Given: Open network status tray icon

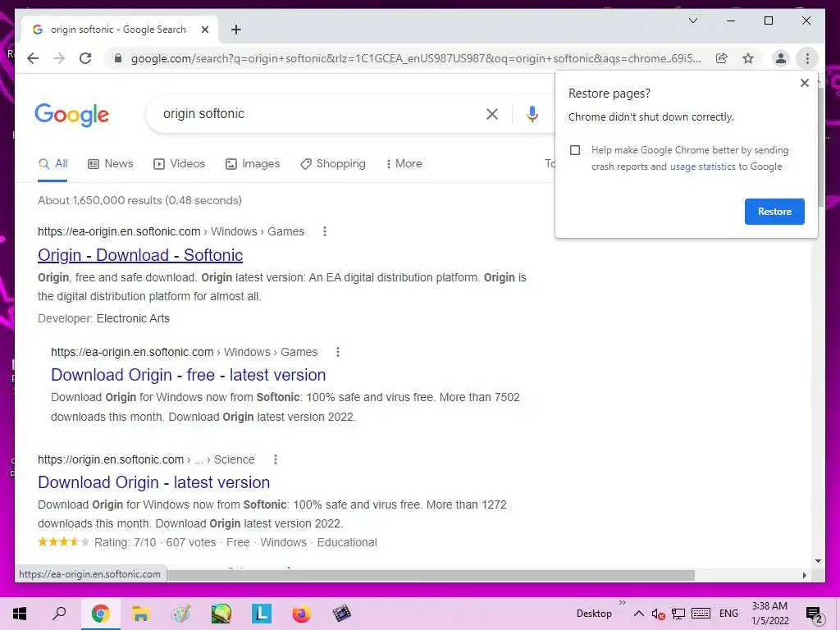Looking at the screenshot, I should pos(678,614).
